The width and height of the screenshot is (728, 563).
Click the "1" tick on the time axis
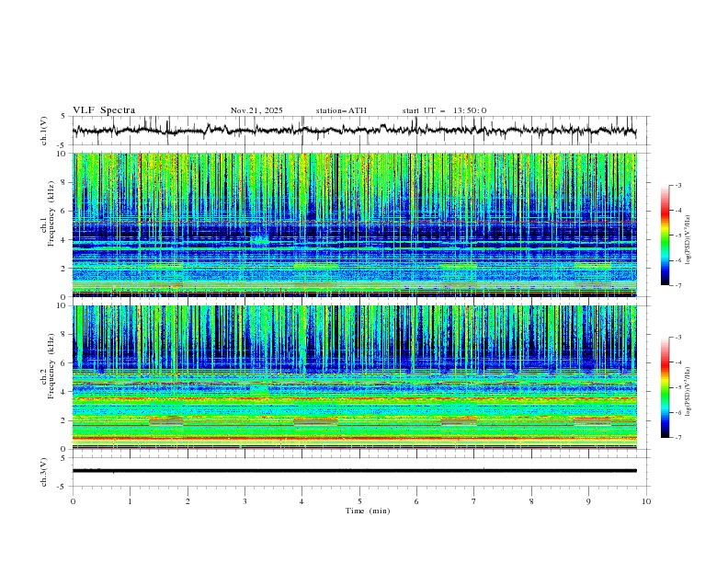pos(130,501)
